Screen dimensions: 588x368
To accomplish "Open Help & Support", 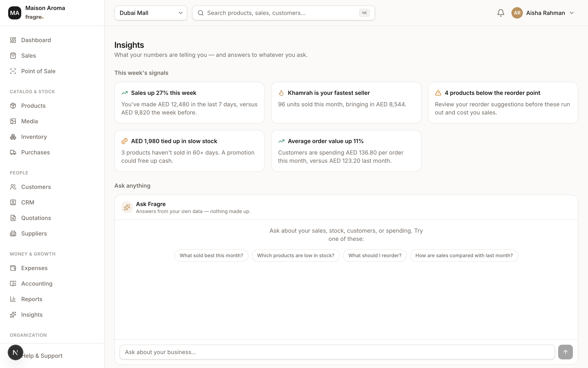I will coord(42,356).
